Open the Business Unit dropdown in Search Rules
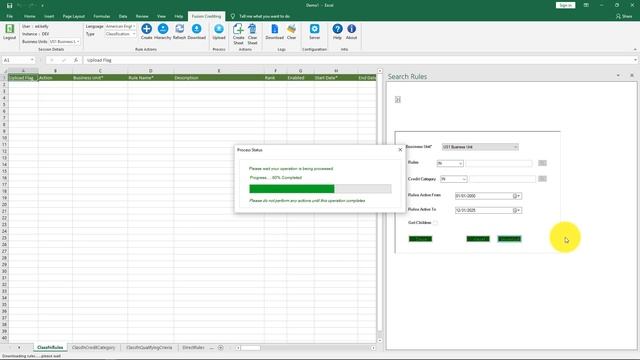640x360 pixels. click(516, 147)
